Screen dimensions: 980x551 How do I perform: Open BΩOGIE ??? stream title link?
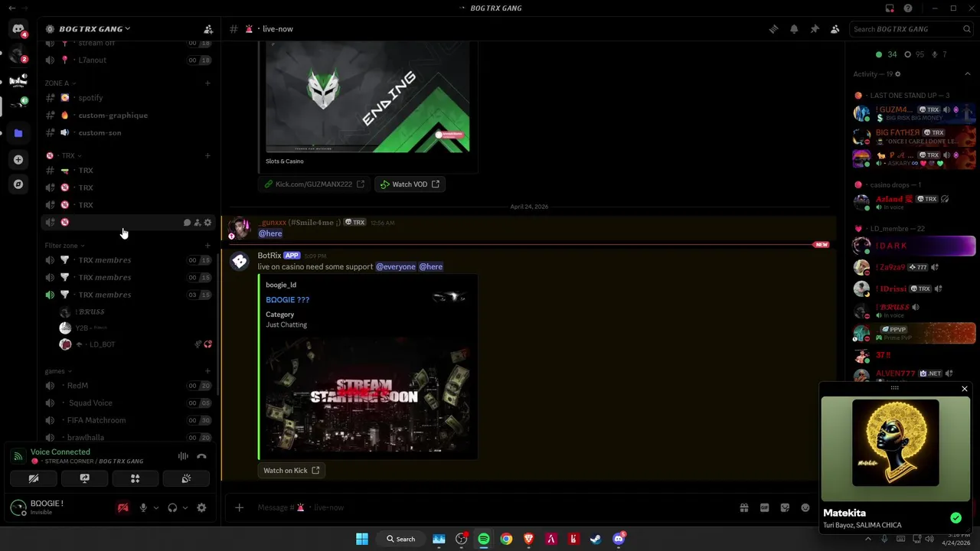point(288,300)
